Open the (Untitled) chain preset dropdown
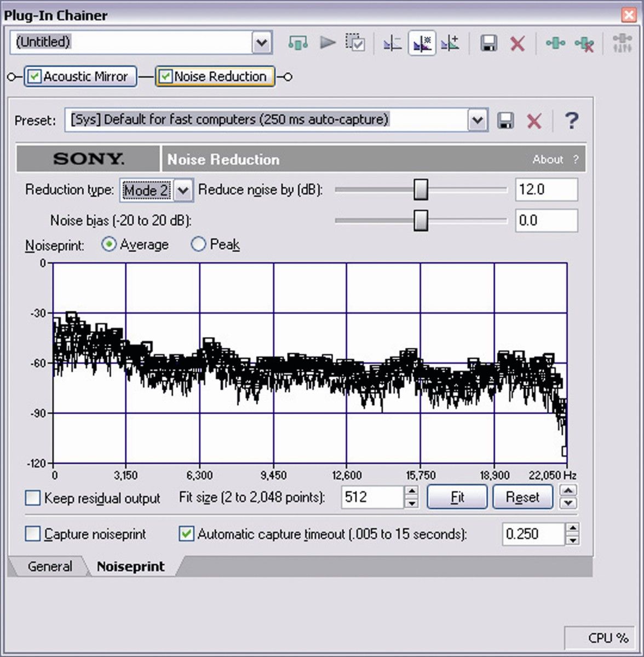This screenshot has width=644, height=657. coord(262,42)
